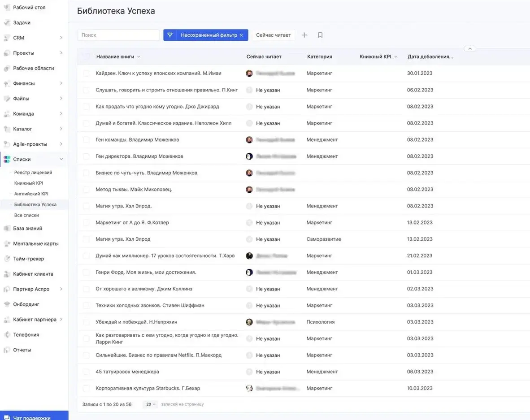Open Чат поддержки at the bottom

pyautogui.click(x=31, y=417)
